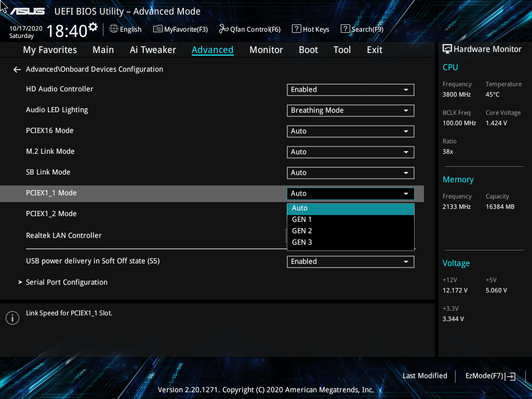Click the back arrow icon next to the Advanced path
Viewport: 532px width, 399px height.
pos(17,70)
